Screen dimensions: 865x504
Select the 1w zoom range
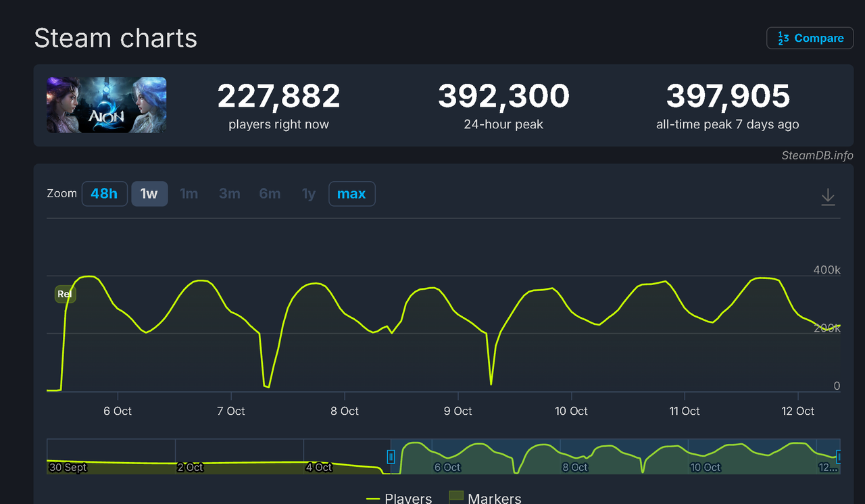click(x=149, y=194)
